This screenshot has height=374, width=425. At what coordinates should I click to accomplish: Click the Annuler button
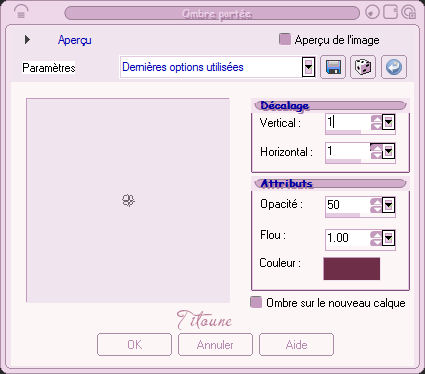215,345
